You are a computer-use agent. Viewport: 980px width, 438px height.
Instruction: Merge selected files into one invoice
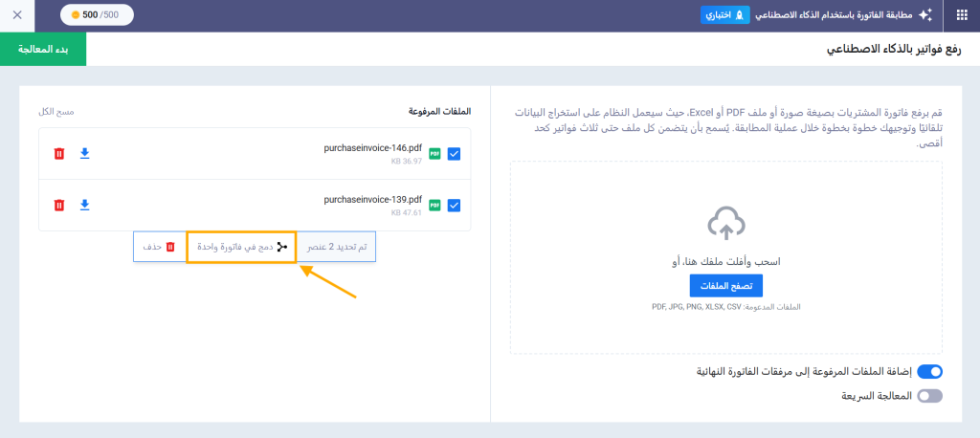point(241,246)
